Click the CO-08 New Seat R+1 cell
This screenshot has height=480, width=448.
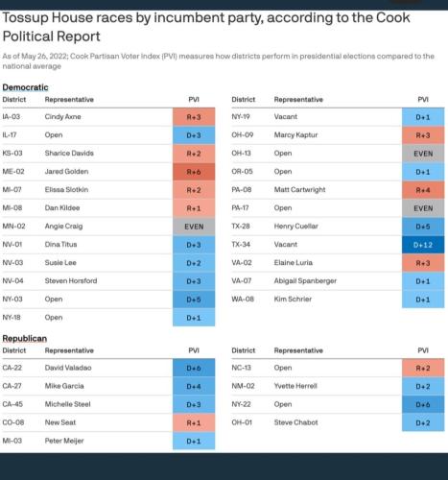(x=194, y=422)
